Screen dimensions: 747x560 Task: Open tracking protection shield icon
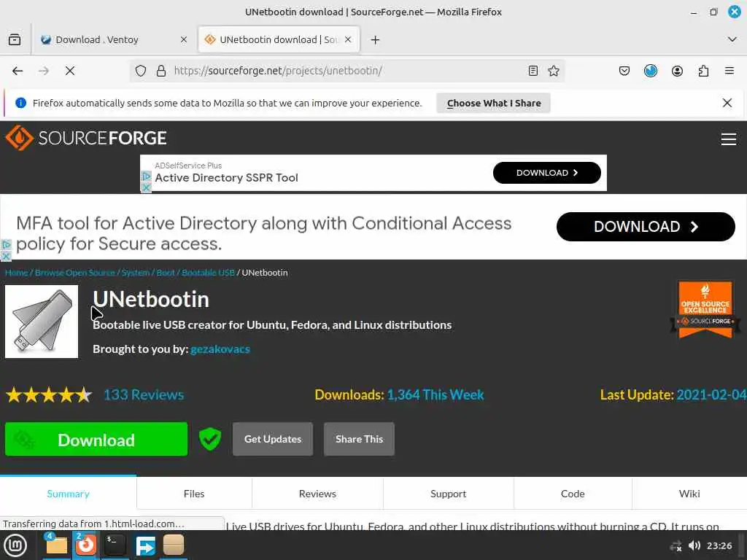(141, 71)
